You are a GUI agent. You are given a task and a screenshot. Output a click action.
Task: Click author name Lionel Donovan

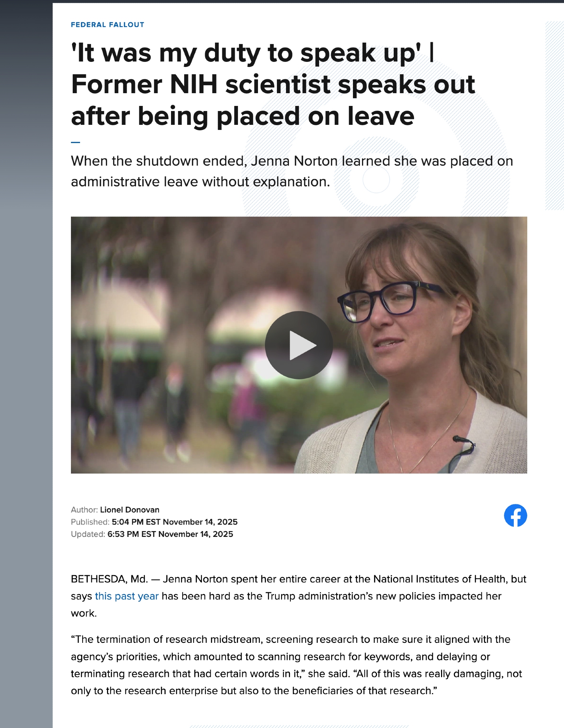[x=130, y=510]
